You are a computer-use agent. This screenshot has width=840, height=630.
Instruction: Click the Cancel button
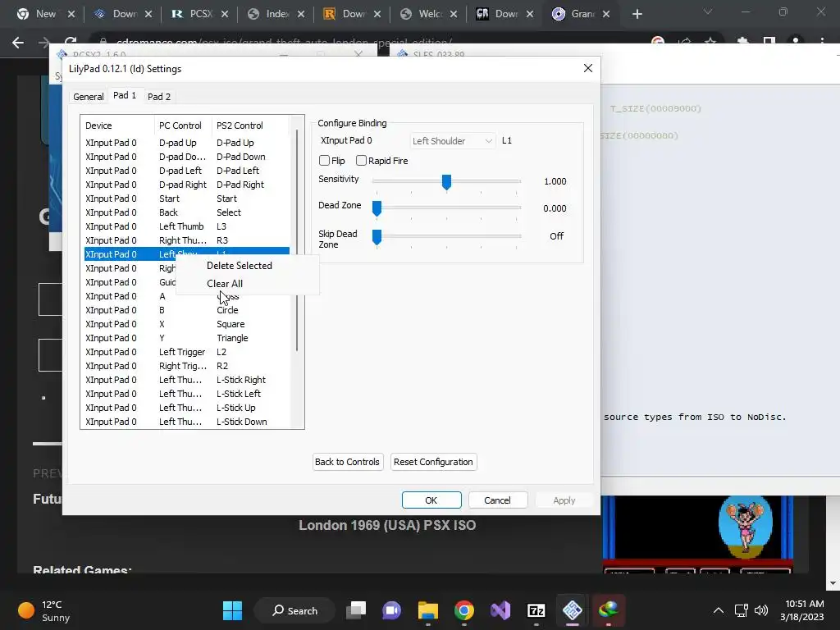(498, 500)
